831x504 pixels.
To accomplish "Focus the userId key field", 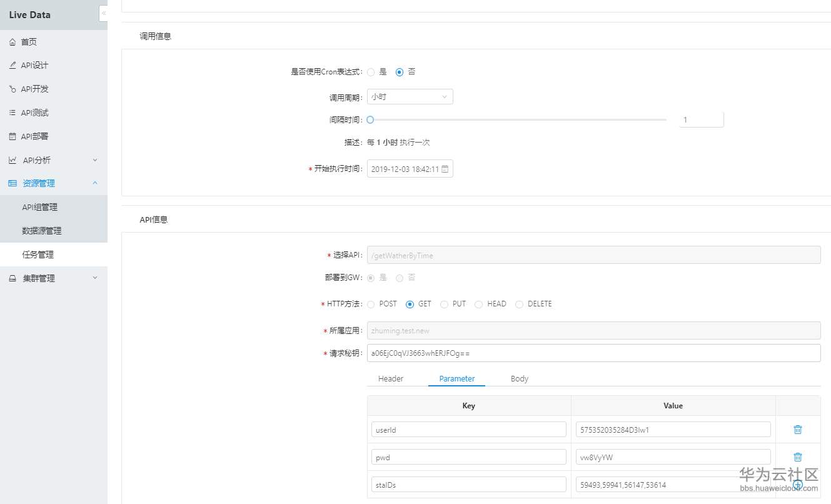I will 469,430.
